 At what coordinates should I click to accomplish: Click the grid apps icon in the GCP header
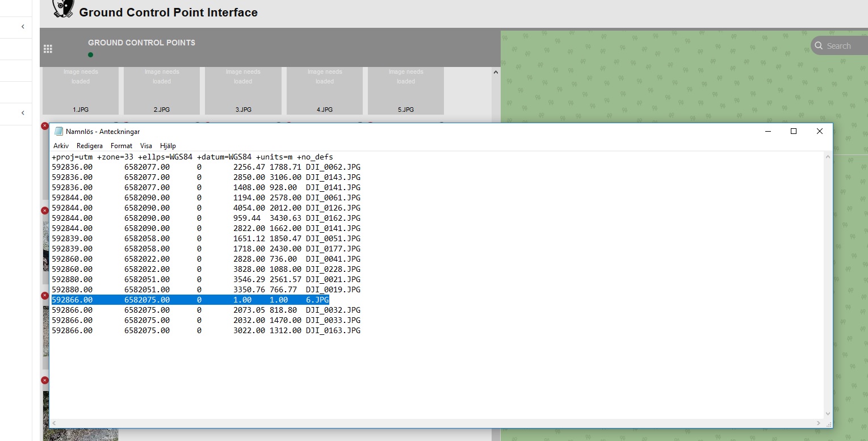[48, 48]
